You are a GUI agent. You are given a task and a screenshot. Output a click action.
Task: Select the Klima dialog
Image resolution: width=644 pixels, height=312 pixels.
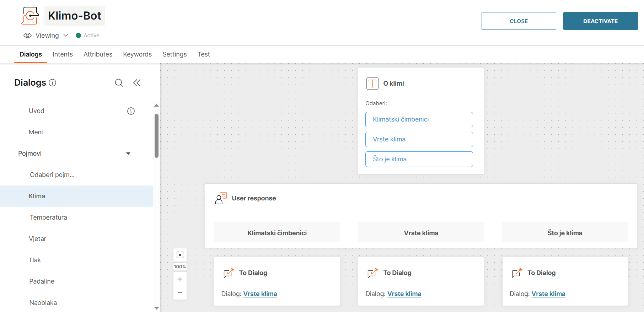click(x=76, y=196)
